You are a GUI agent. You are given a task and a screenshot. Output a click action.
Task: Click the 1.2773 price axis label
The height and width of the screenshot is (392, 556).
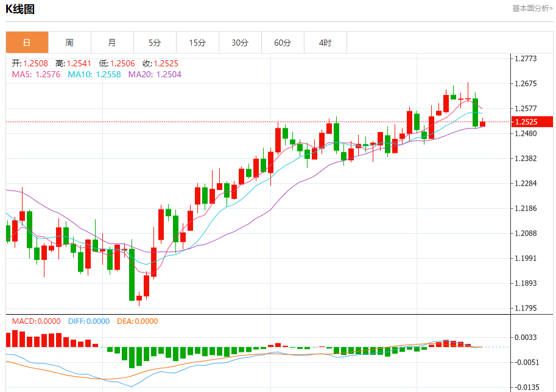pyautogui.click(x=526, y=58)
